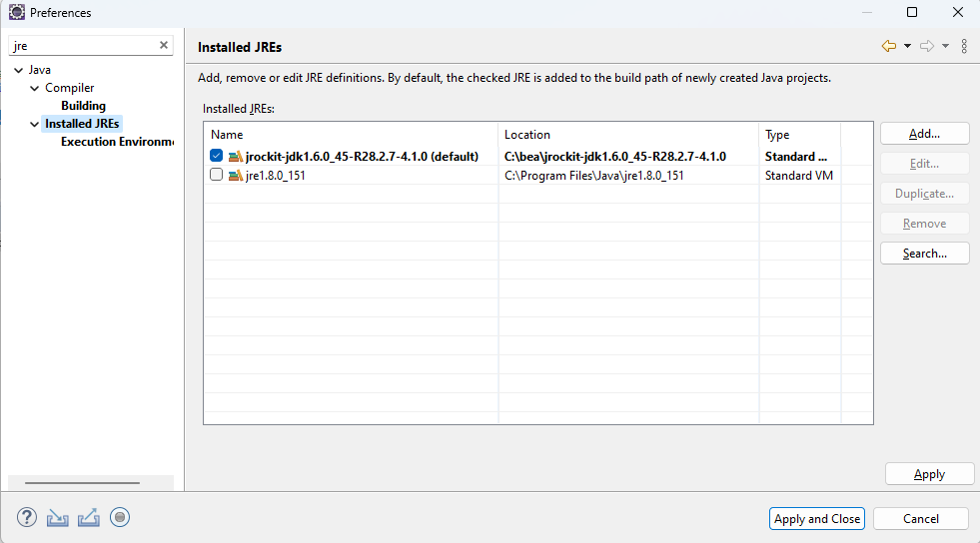This screenshot has height=543, width=980.
Task: Open the back history dropdown arrow
Action: point(907,46)
